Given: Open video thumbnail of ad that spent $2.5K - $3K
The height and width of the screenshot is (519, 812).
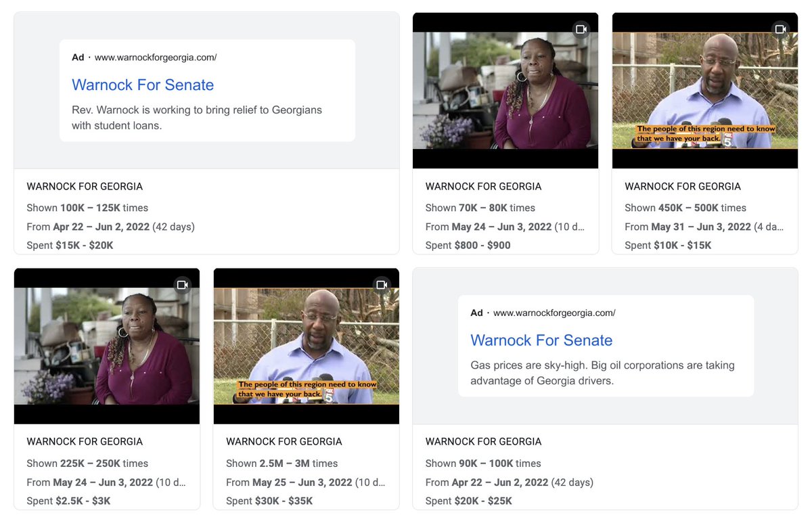Looking at the screenshot, I should [107, 346].
